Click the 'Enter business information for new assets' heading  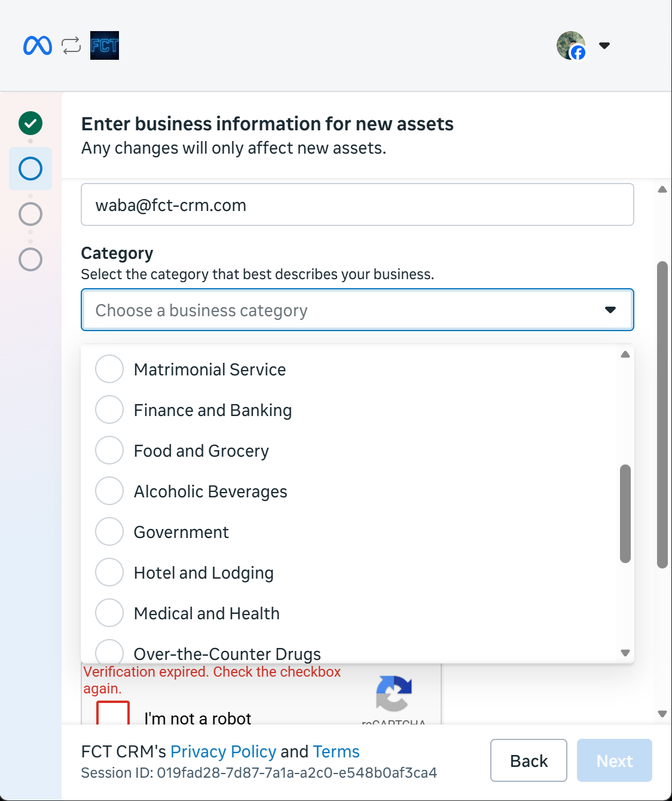(x=267, y=124)
